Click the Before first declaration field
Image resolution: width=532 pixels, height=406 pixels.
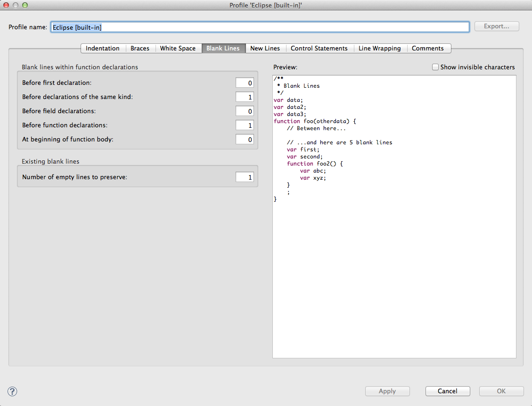pyautogui.click(x=245, y=83)
